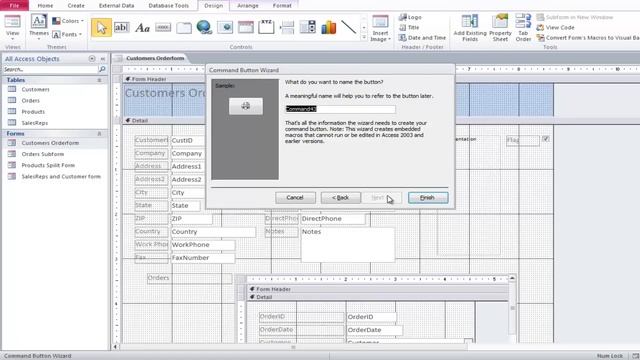
Task: Switch to the Arrange ribbon tab
Action: (248, 6)
